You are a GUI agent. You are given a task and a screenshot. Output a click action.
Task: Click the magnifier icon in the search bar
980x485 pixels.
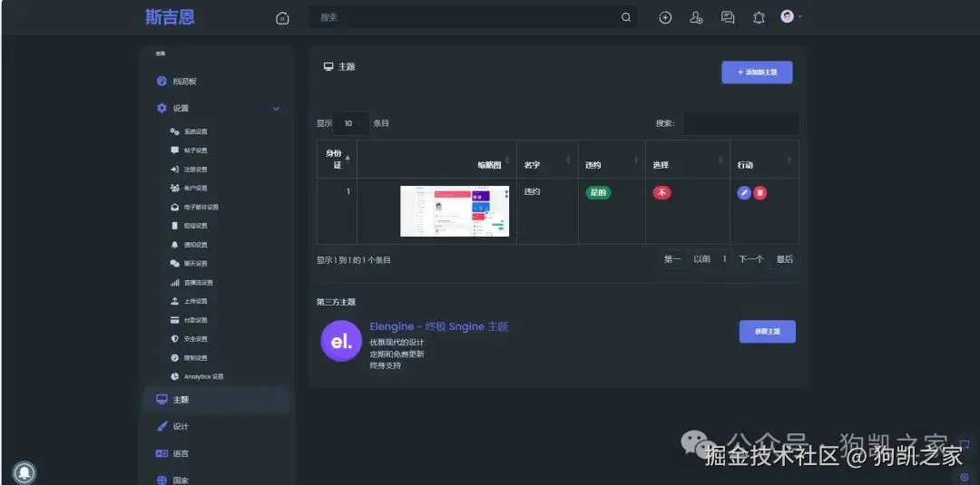(x=625, y=17)
